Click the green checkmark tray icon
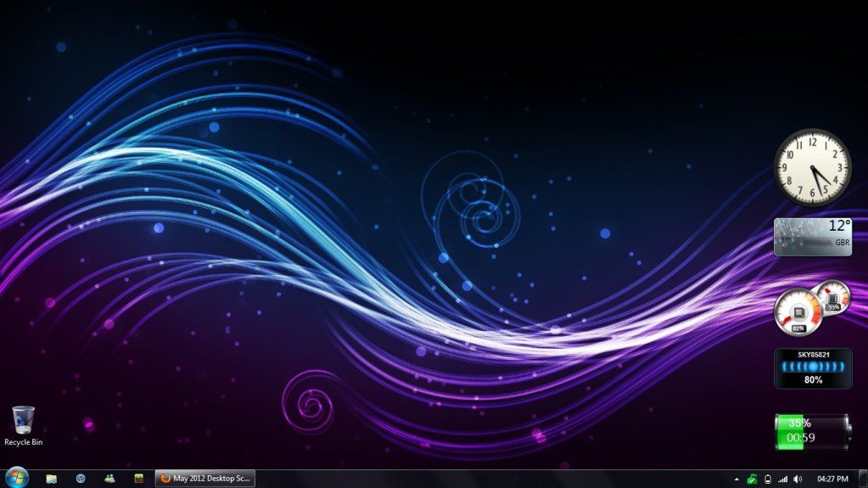 click(x=752, y=480)
